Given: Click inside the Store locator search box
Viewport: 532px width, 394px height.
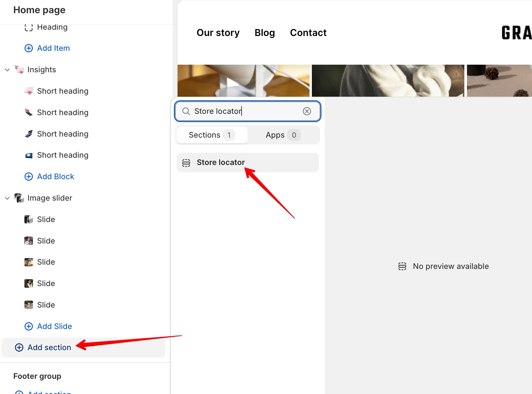Looking at the screenshot, I should 244,111.
